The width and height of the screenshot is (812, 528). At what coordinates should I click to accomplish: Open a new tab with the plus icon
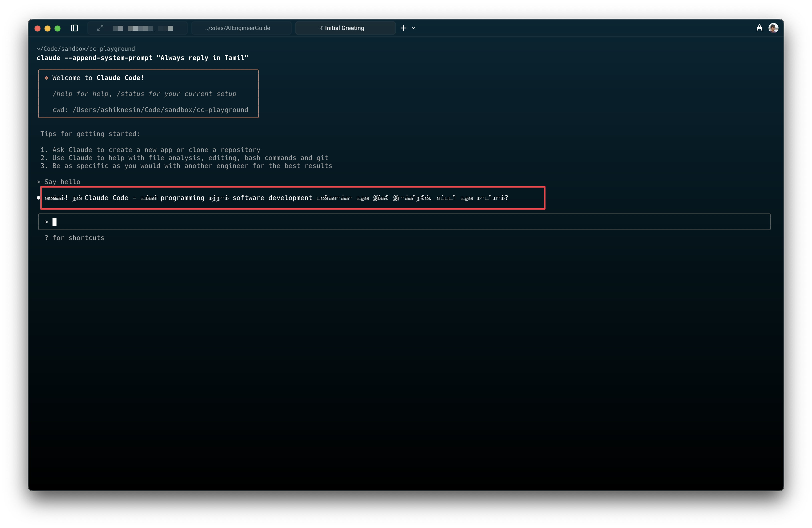tap(403, 28)
